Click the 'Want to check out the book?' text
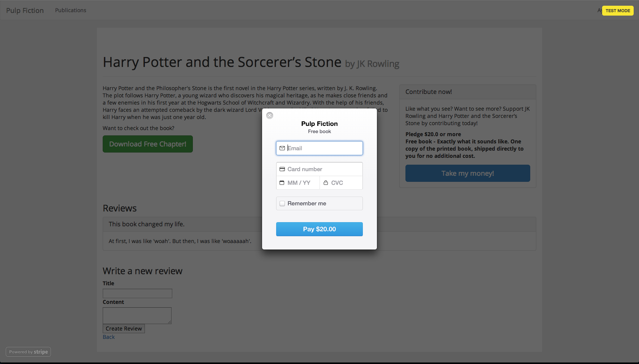639x364 pixels. point(138,128)
